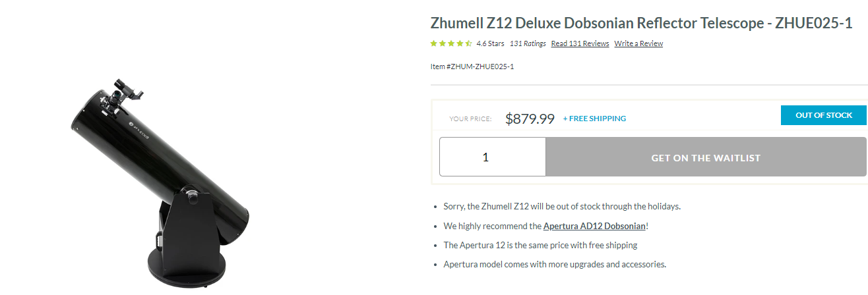Click the item number ZHUM-ZHUE025-1
This screenshot has width=868, height=295.
coord(472,67)
